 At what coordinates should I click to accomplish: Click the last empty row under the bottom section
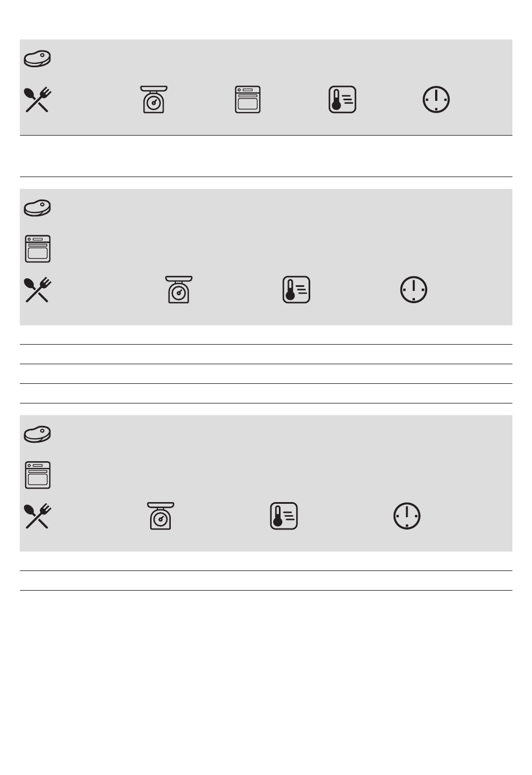[266, 581]
